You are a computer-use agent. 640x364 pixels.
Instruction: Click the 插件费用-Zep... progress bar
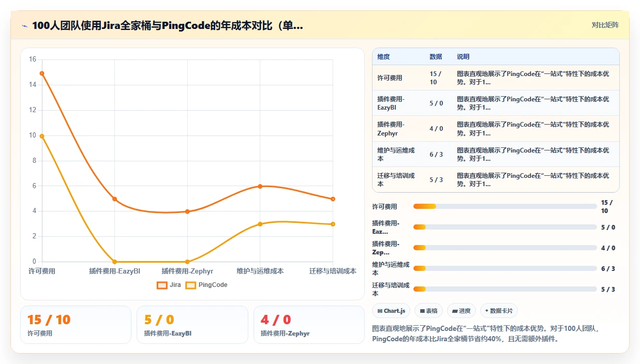[505, 248]
